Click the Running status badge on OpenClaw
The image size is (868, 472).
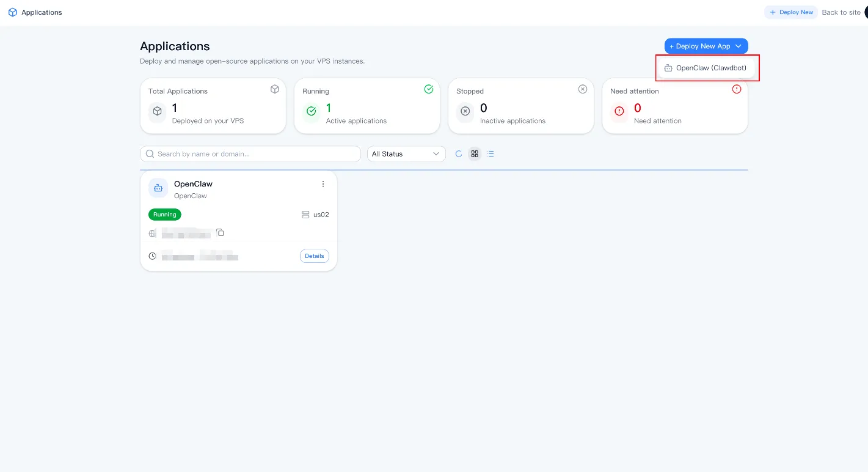(x=164, y=215)
